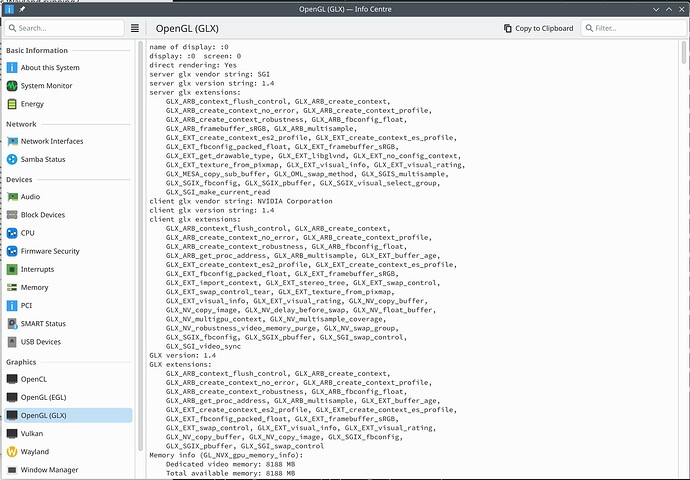
Task: Select the Window Manager icon
Action: point(12,470)
